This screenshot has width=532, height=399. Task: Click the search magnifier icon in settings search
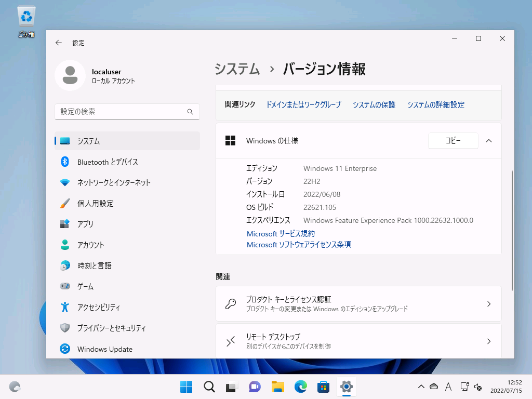pos(190,112)
